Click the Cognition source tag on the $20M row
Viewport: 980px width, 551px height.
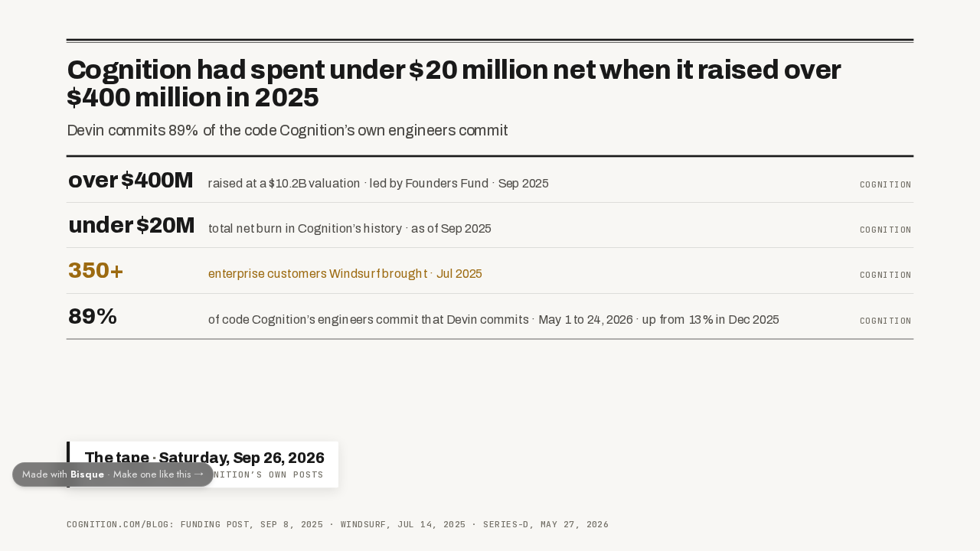[885, 230]
